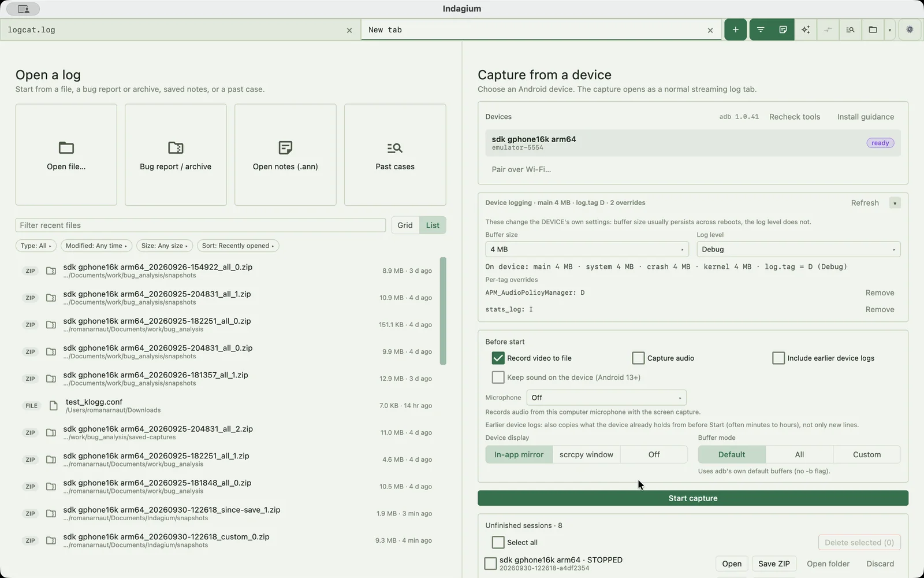
Task: Open the Log level Debug dropdown
Action: tap(799, 249)
